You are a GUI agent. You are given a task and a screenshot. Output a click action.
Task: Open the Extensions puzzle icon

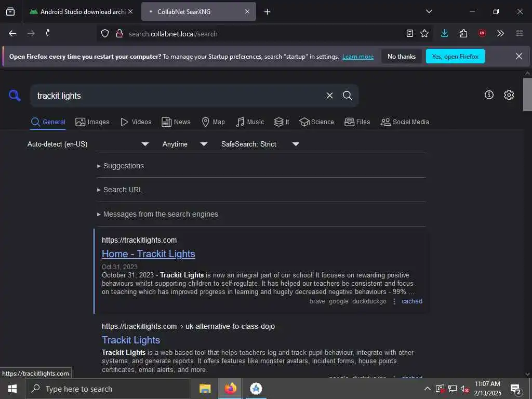pos(463,33)
